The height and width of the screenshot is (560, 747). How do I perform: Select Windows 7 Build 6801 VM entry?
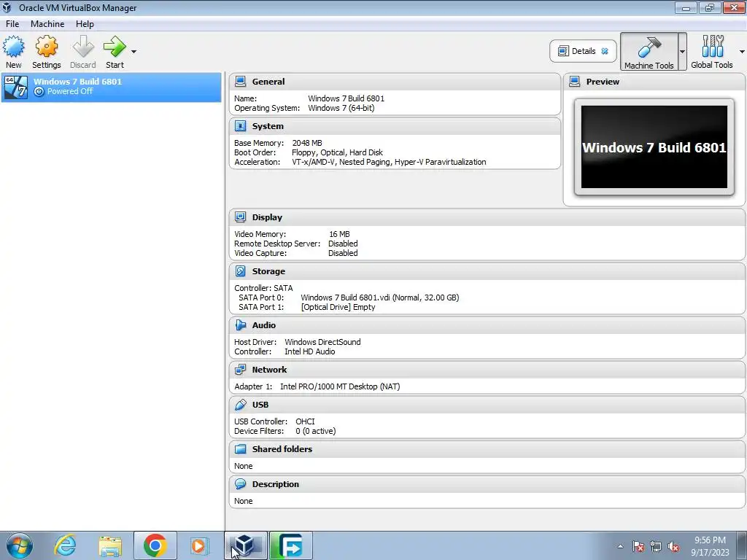click(x=112, y=87)
